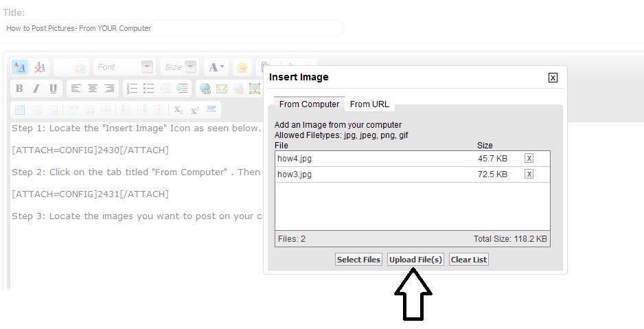This screenshot has width=644, height=329.
Task: Click the insert link globe icon
Action: 205,89
